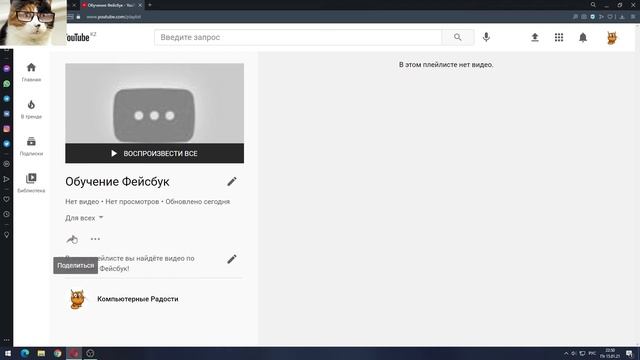Open Компьютерные Радости channel link
This screenshot has height=360, width=640.
138,299
